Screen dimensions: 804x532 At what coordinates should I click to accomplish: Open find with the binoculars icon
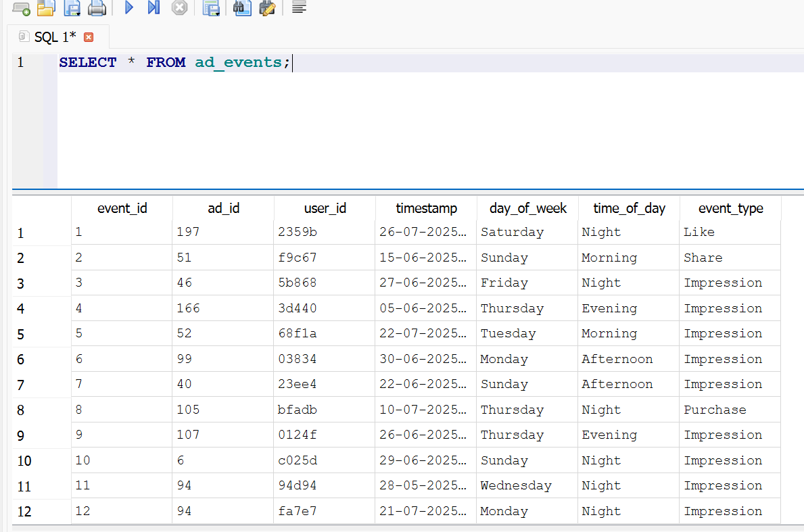pos(242,8)
